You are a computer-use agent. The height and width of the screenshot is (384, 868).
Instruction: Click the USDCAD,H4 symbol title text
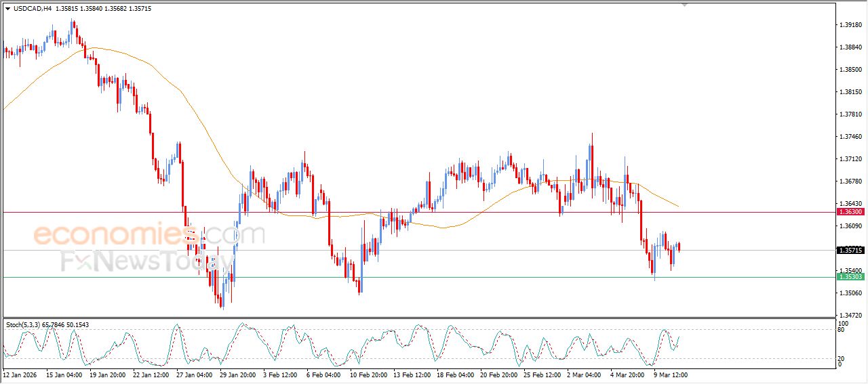(x=32, y=9)
